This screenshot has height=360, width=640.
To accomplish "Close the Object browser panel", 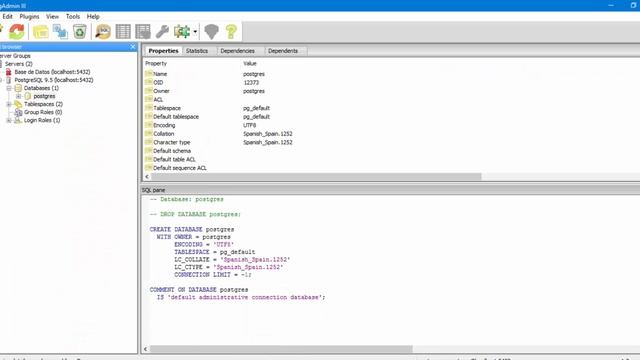I will point(133,47).
